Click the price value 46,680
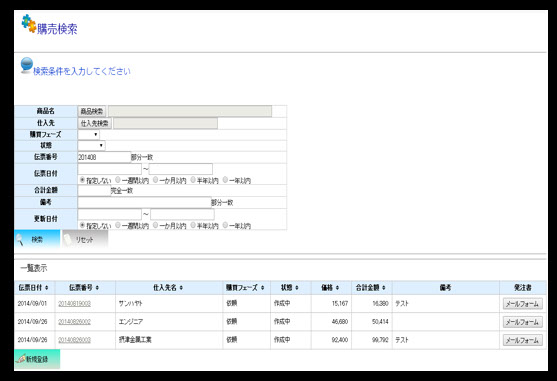Screen dimensions: 557x381 point(340,322)
